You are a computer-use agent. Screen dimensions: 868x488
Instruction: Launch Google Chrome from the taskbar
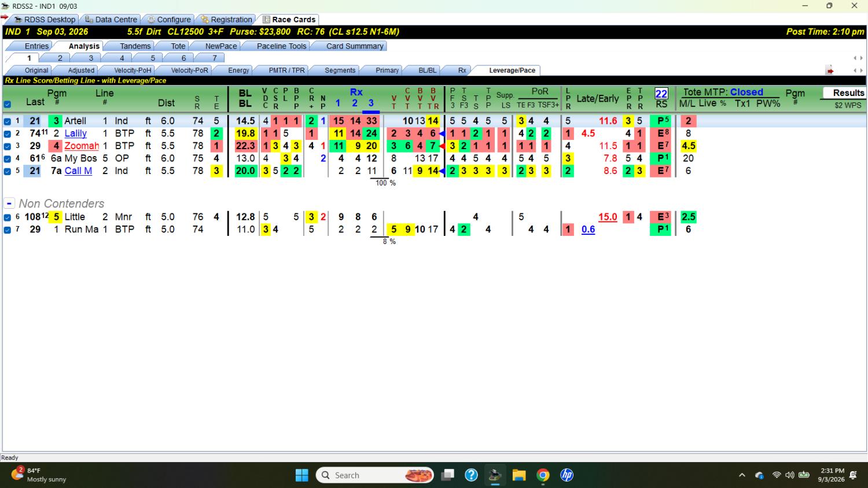[x=543, y=475]
